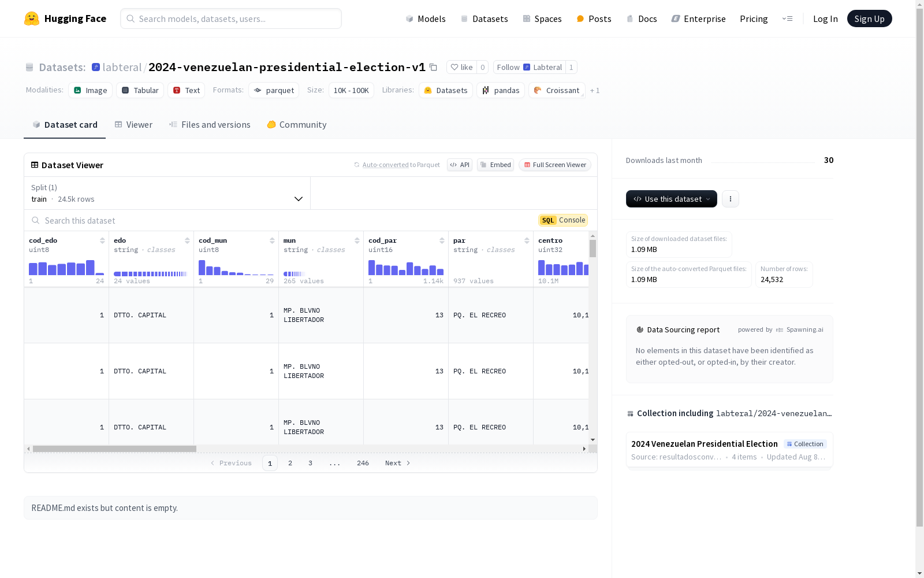Focus the main search models field
924x578 pixels.
click(x=231, y=18)
